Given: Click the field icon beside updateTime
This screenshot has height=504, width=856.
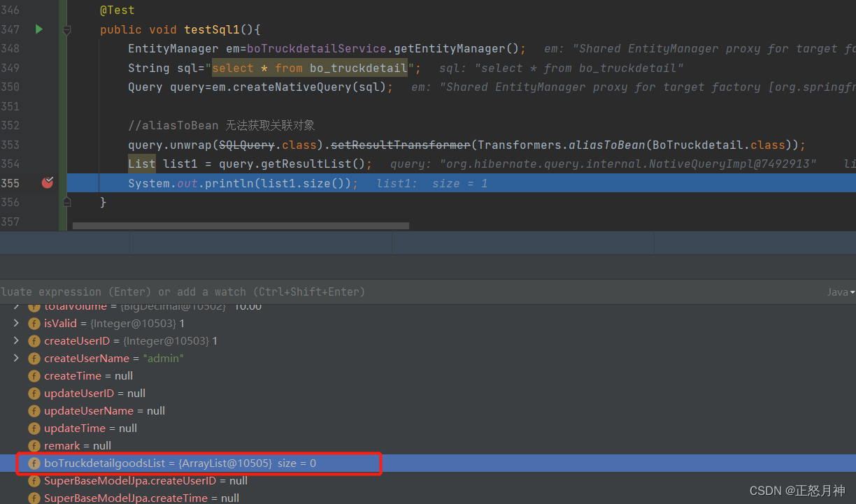Looking at the screenshot, I should [x=34, y=429].
